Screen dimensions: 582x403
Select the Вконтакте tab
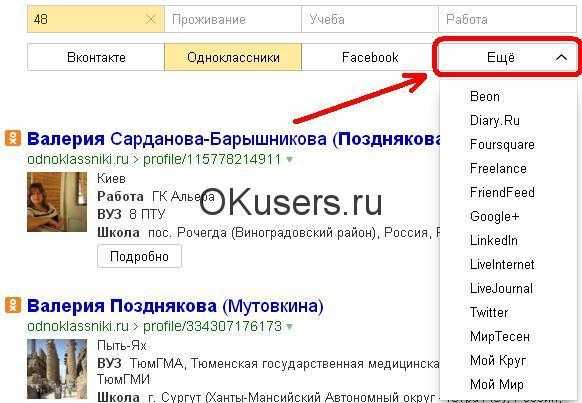(96, 57)
